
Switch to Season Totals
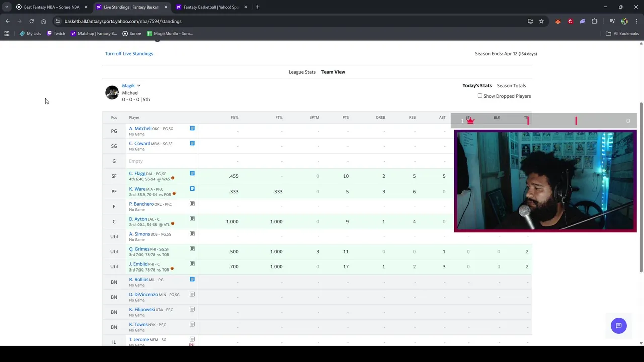tap(511, 86)
